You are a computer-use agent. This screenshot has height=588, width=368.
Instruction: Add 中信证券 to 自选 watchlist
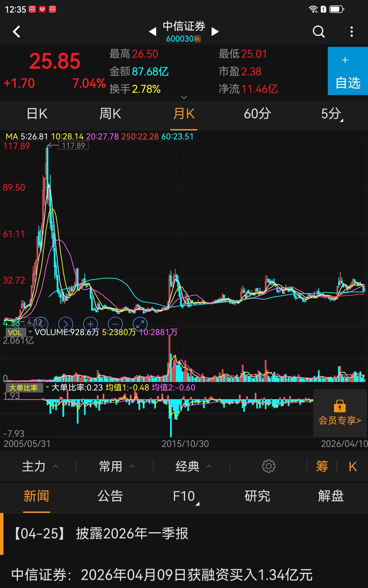tap(348, 71)
